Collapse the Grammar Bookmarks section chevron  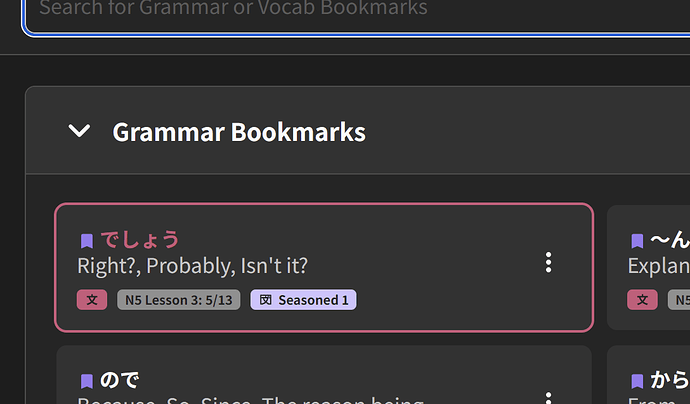coord(79,131)
